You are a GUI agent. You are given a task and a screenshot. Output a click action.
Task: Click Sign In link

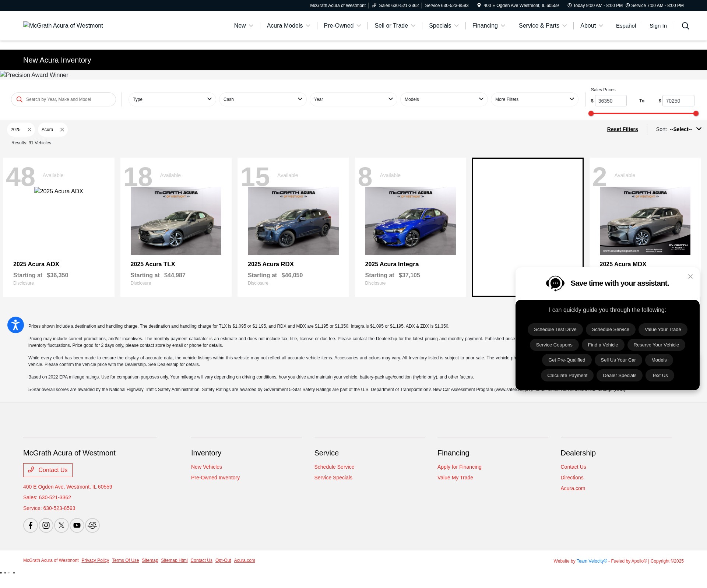[658, 26]
